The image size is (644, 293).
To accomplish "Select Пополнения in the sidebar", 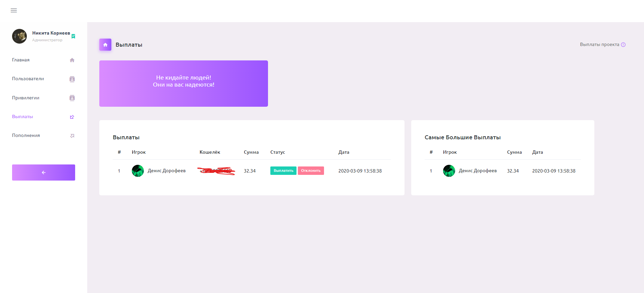I will [26, 136].
